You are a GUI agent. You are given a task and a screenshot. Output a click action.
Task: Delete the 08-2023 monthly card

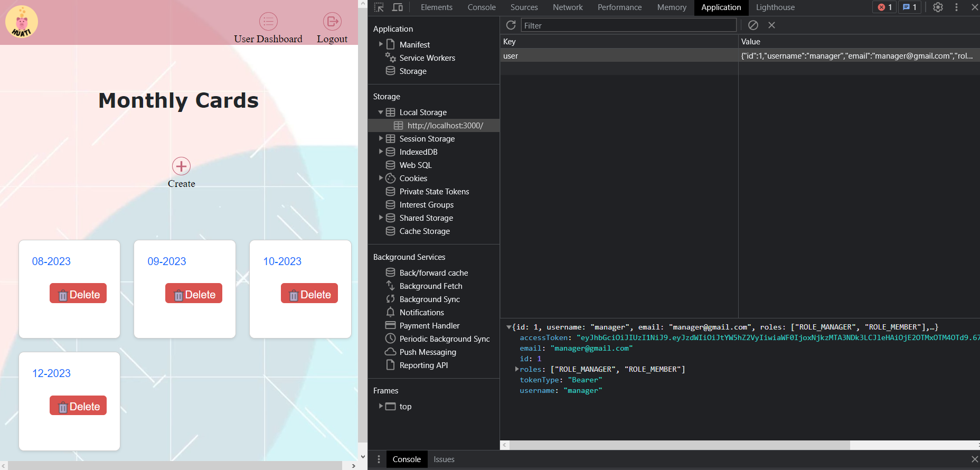point(78,294)
